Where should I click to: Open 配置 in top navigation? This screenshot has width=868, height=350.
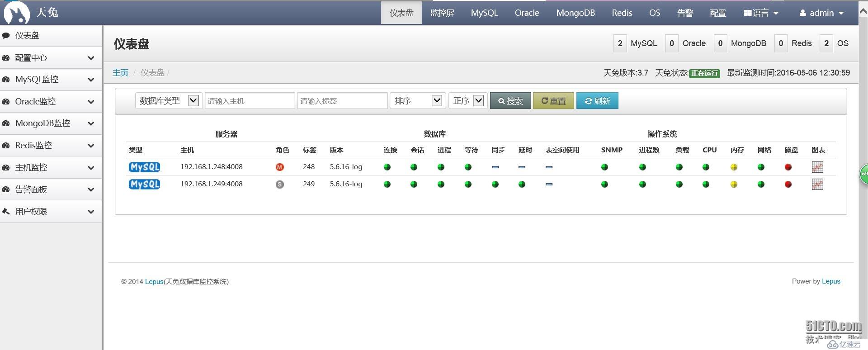(718, 13)
